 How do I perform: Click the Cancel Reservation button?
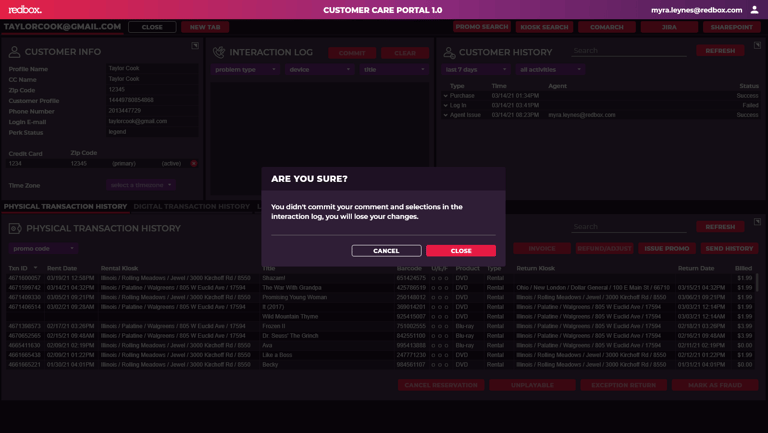coord(441,385)
